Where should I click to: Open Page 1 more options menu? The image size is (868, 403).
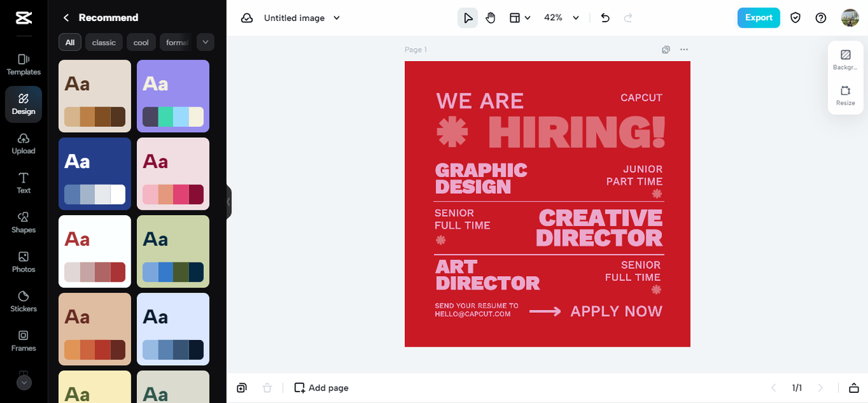pos(684,50)
